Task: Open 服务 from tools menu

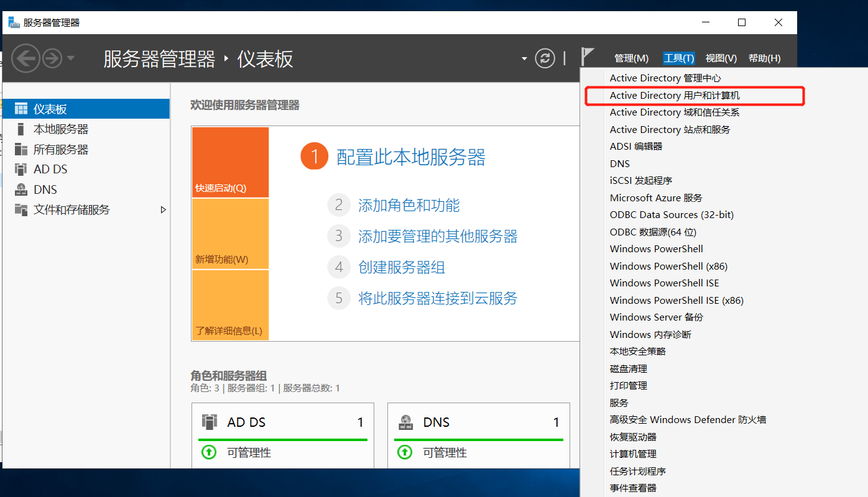Action: click(x=619, y=403)
